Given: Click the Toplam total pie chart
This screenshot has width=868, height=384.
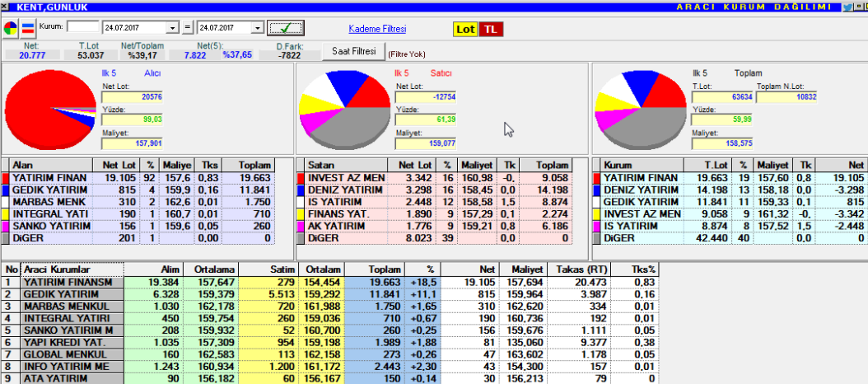Looking at the screenshot, I should click(641, 109).
